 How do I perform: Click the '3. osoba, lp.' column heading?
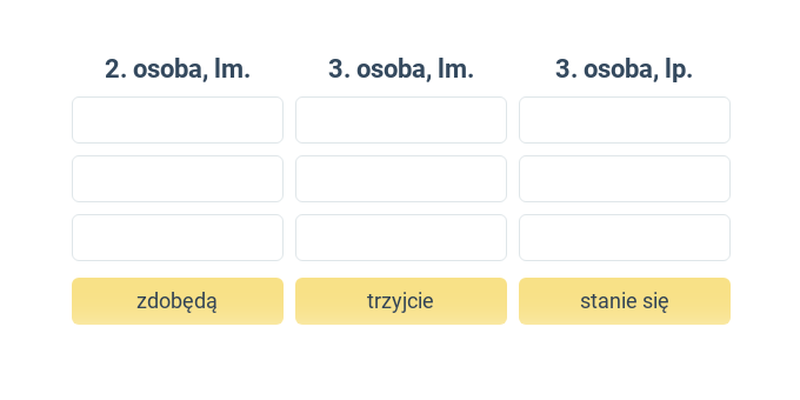point(624,69)
